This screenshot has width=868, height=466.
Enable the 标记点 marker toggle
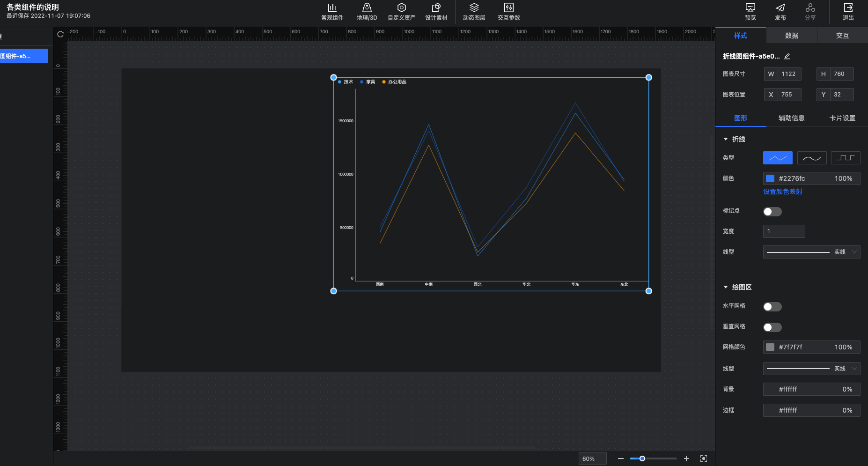[x=772, y=212]
